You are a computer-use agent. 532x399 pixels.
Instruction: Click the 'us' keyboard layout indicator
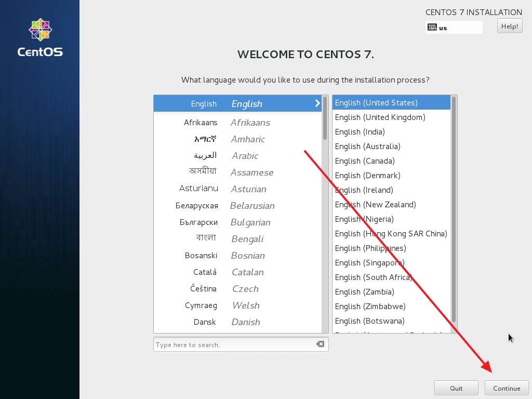[x=454, y=27]
